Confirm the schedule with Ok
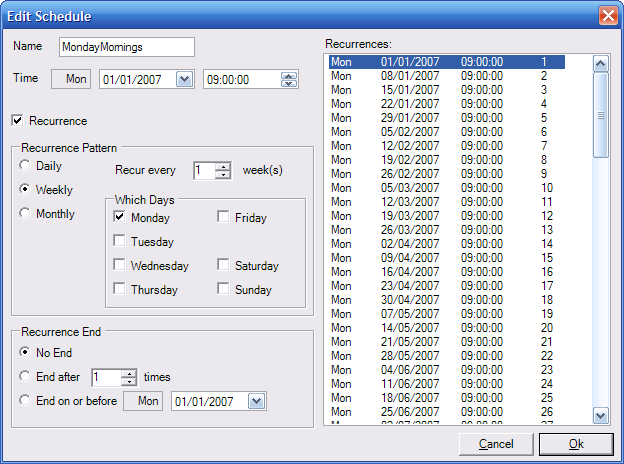Image resolution: width=624 pixels, height=464 pixels. [x=575, y=443]
